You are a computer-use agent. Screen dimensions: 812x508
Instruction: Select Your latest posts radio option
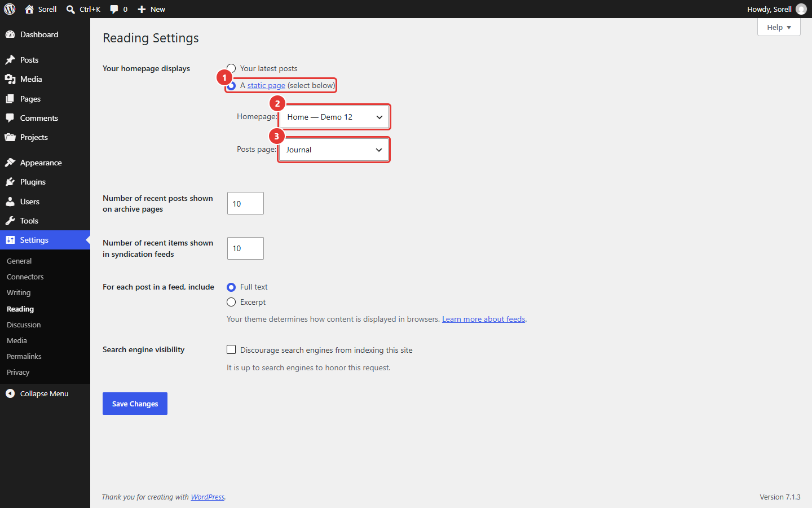click(x=231, y=68)
